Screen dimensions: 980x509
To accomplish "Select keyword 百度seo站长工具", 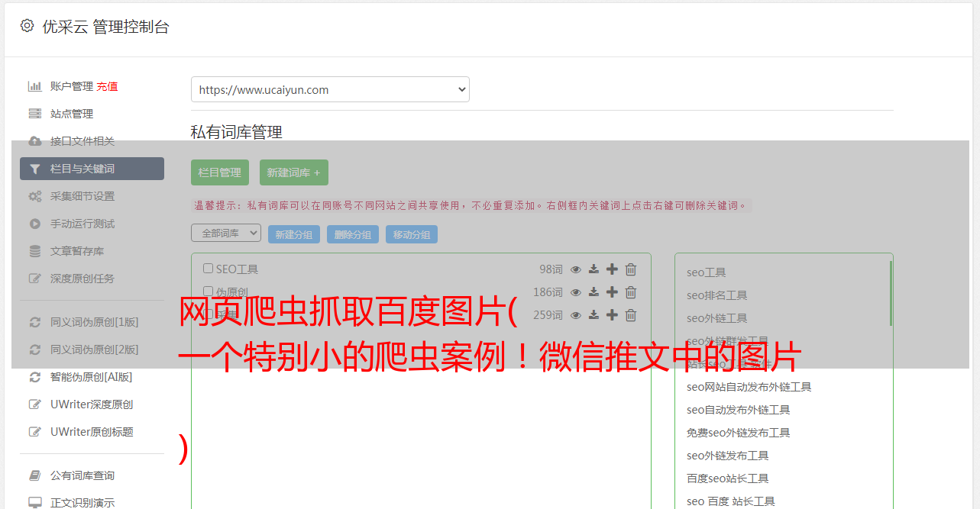I will 727,478.
